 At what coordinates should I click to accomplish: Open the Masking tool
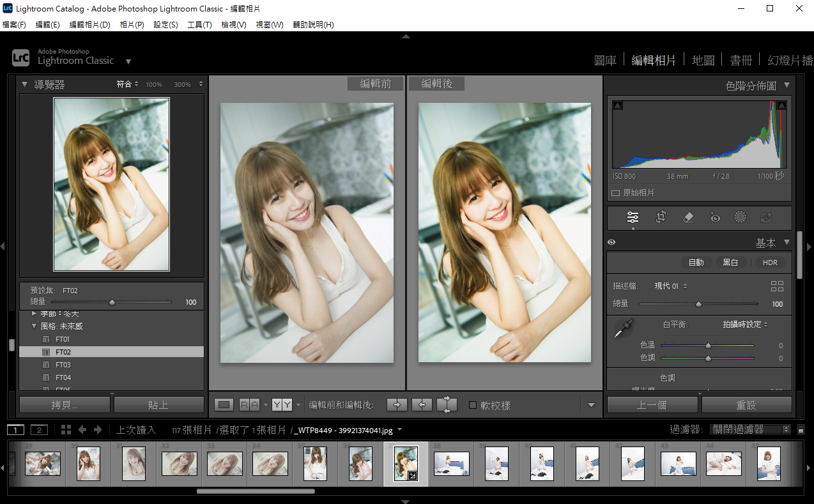(x=740, y=217)
